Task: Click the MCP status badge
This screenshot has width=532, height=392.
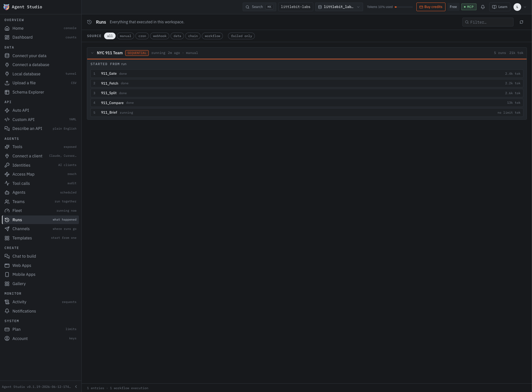Action: [x=469, y=7]
